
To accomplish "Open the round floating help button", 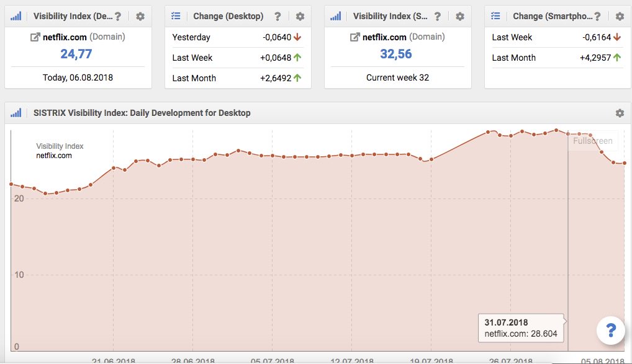I will point(611,331).
